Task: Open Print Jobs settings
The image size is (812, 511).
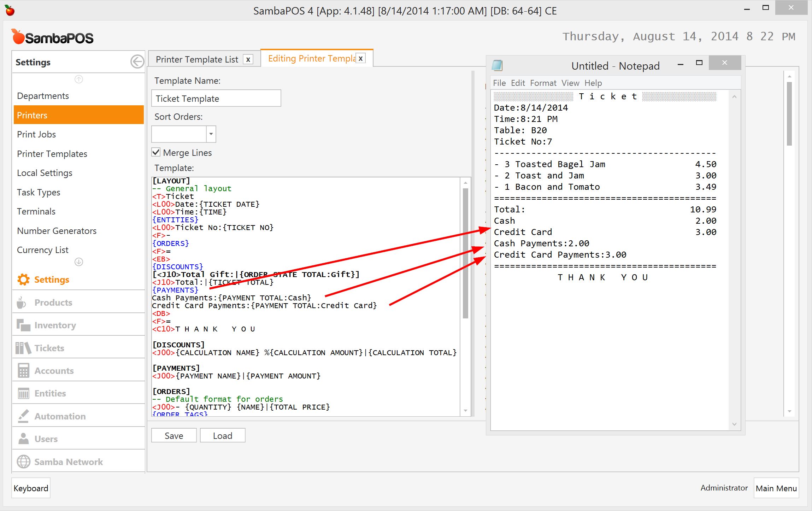Action: (78, 134)
